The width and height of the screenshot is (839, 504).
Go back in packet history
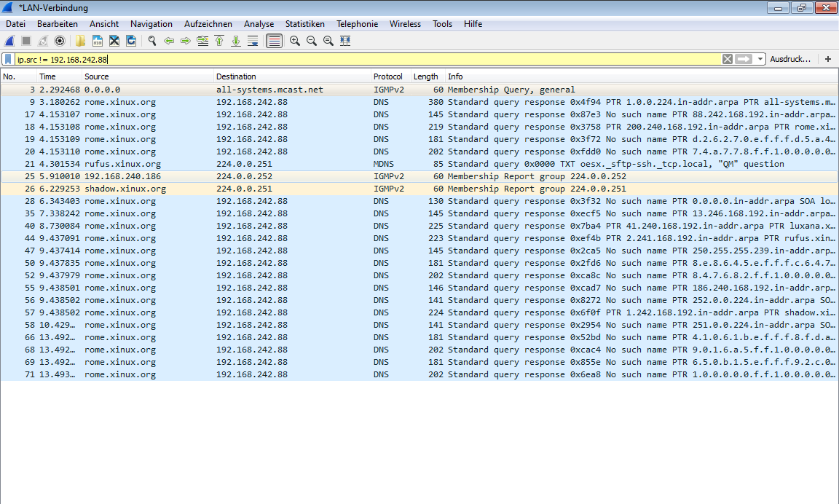pyautogui.click(x=168, y=41)
